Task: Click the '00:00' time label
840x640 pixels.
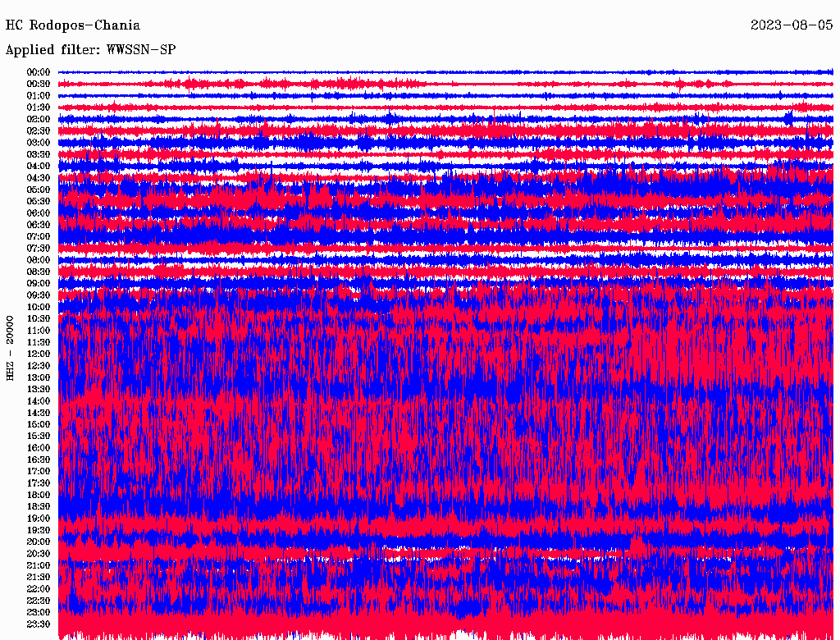Action: click(39, 72)
